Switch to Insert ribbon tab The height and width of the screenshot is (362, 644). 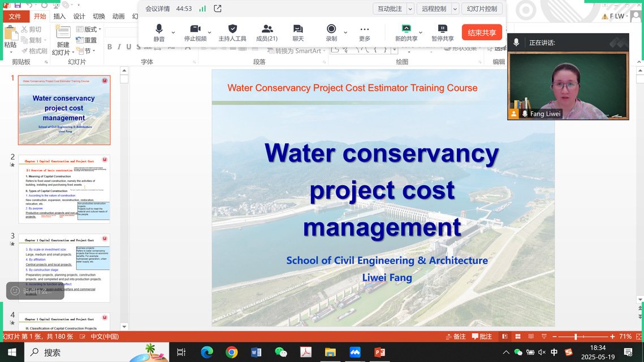[59, 16]
